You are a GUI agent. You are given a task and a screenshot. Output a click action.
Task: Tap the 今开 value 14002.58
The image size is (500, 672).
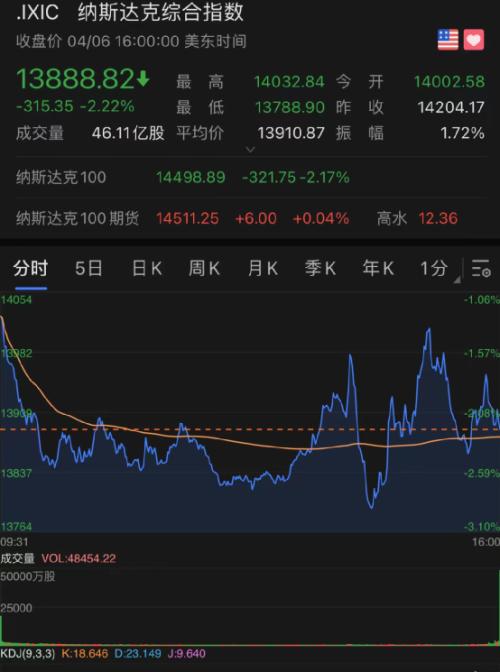(x=449, y=81)
